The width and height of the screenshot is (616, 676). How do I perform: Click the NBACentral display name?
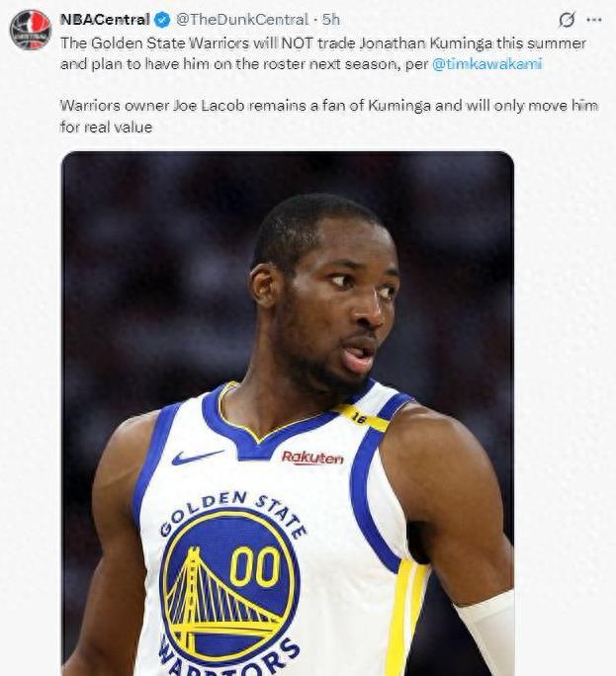(105, 20)
